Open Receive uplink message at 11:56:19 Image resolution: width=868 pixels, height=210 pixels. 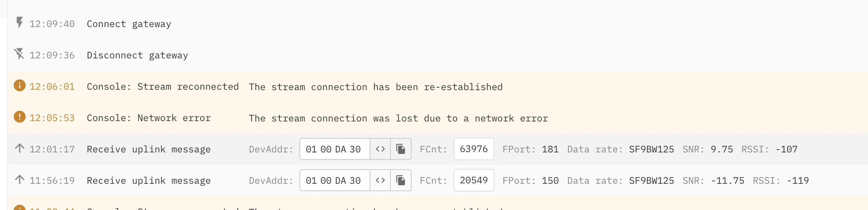[149, 181]
